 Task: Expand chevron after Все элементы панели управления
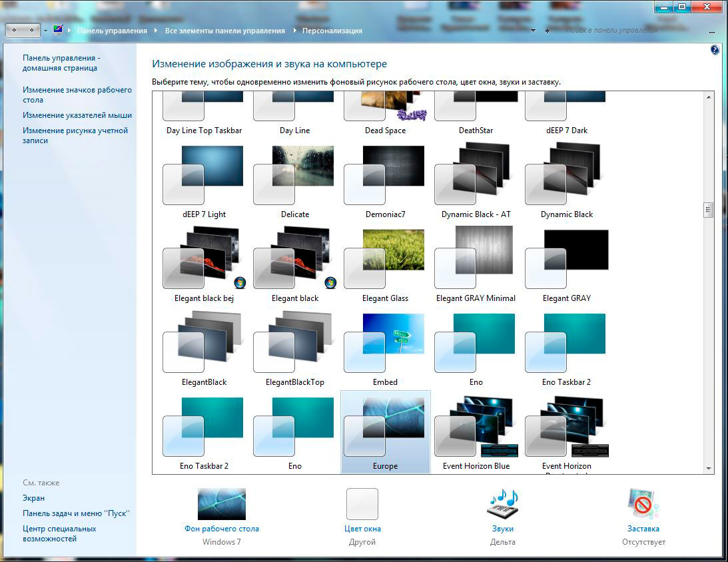point(294,31)
